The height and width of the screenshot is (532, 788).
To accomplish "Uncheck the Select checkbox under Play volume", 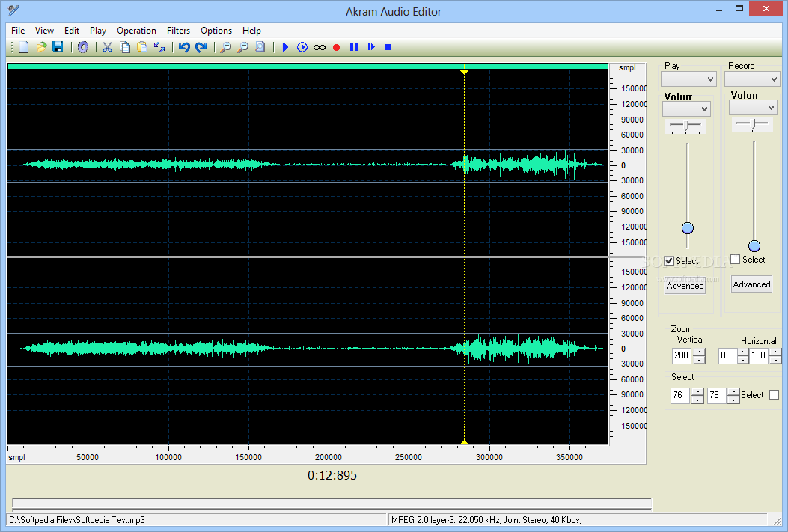I will 668,260.
